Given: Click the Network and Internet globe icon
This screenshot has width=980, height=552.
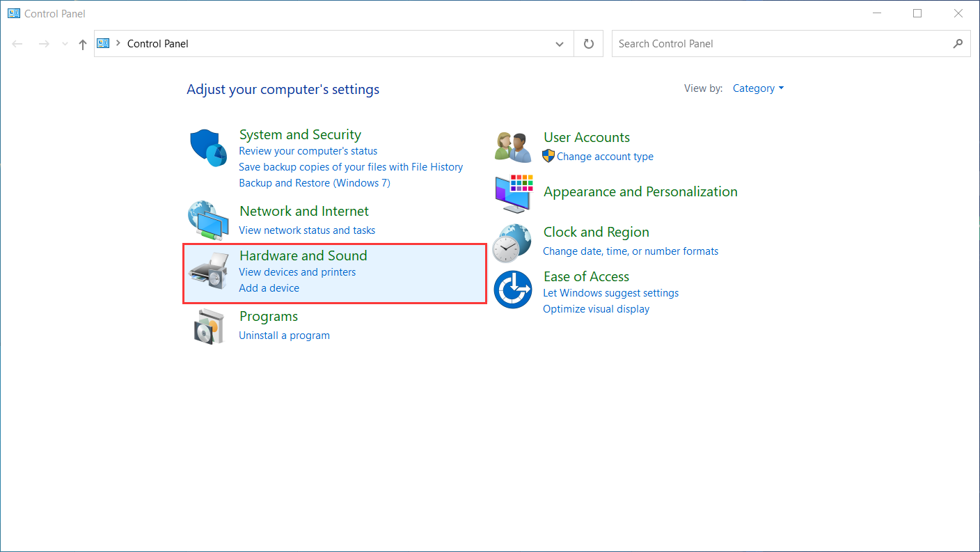Looking at the screenshot, I should coord(209,220).
